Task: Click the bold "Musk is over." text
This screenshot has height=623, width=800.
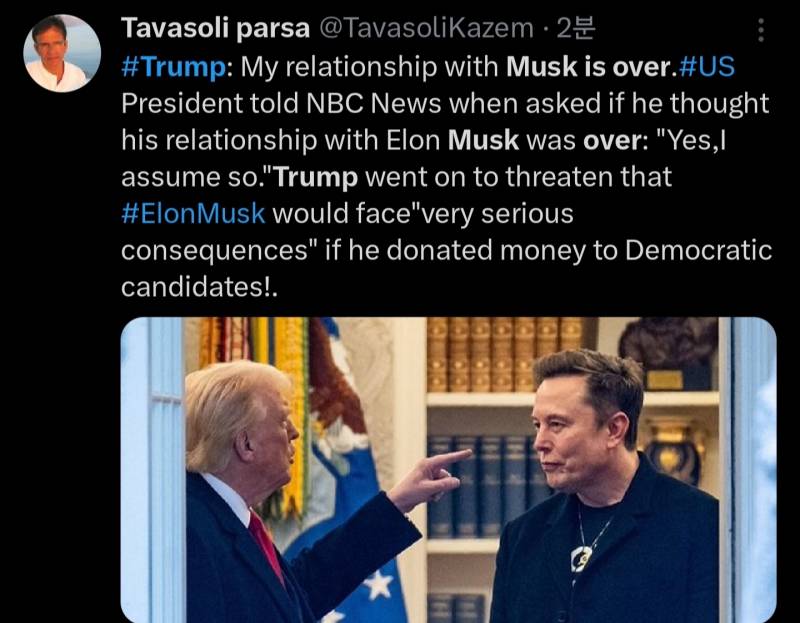Action: click(x=592, y=66)
